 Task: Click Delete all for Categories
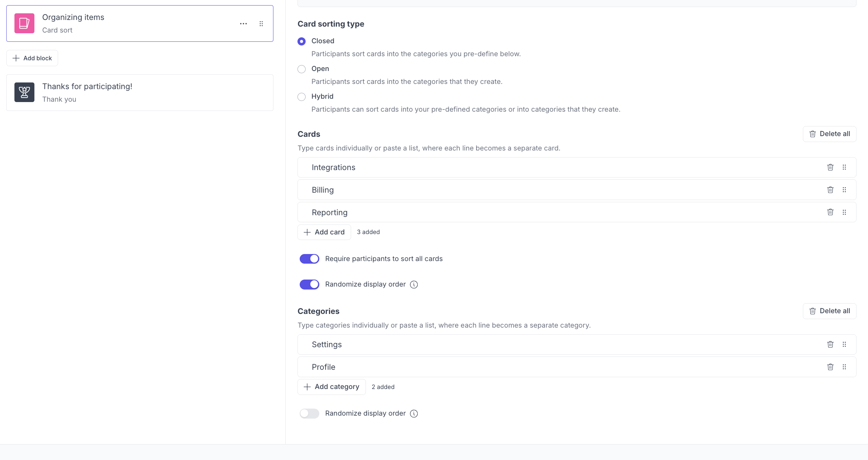830,311
